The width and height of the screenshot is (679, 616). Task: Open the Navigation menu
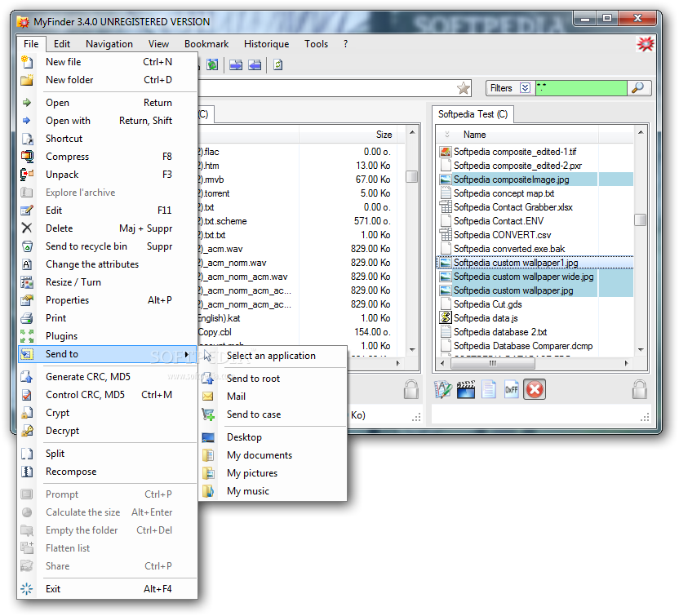click(x=109, y=44)
